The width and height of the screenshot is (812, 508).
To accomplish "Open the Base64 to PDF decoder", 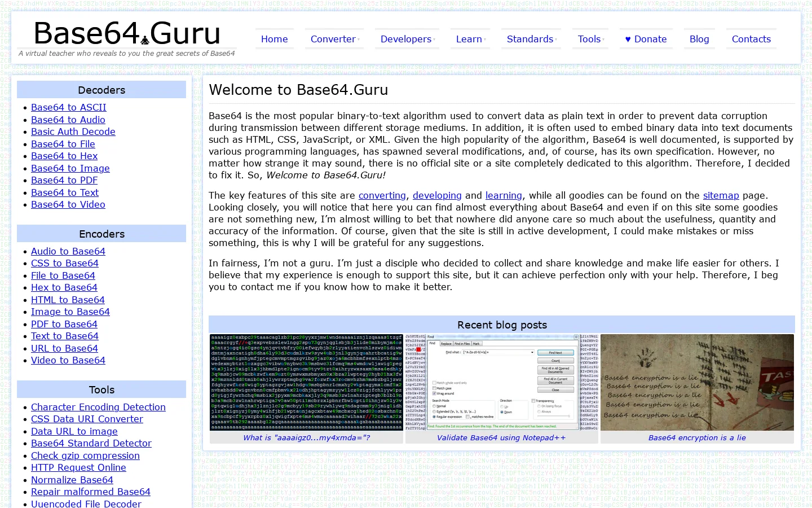I will click(64, 180).
